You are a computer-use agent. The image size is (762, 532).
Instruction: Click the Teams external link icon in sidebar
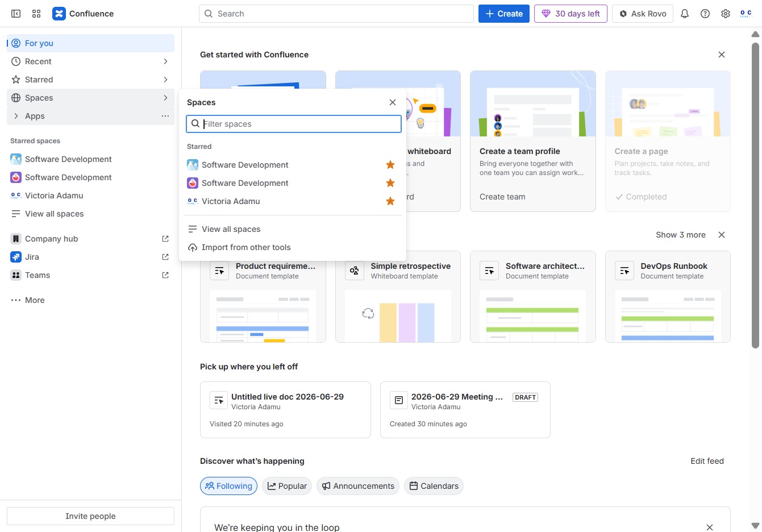(165, 275)
